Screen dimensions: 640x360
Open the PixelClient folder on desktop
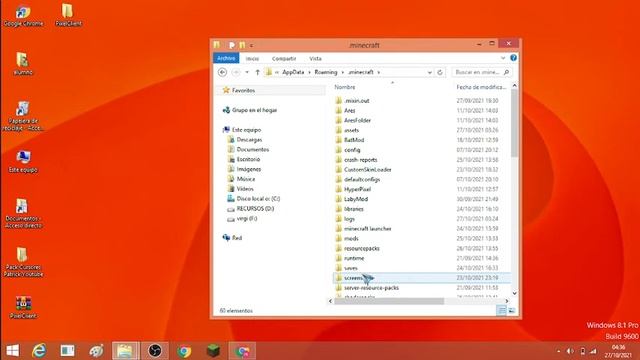[68, 16]
